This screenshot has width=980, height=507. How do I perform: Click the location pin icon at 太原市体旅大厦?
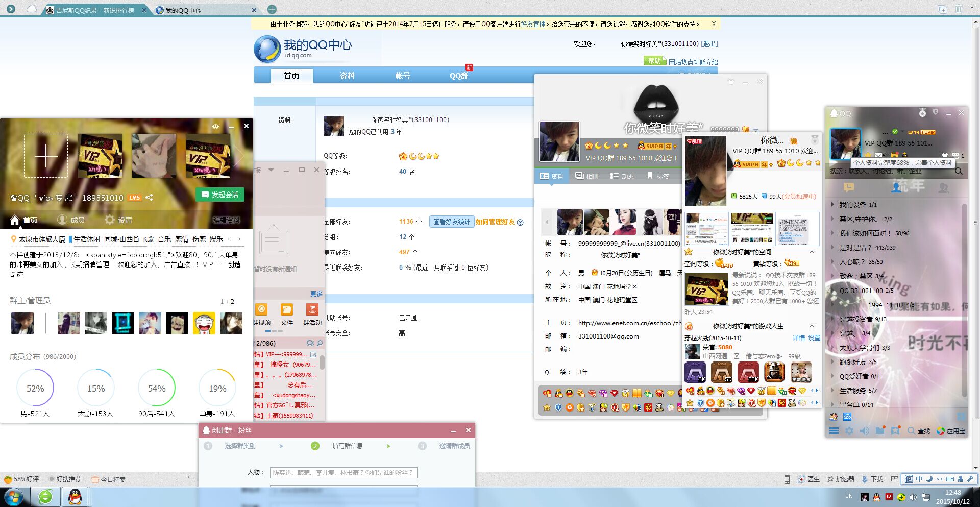tap(13, 238)
